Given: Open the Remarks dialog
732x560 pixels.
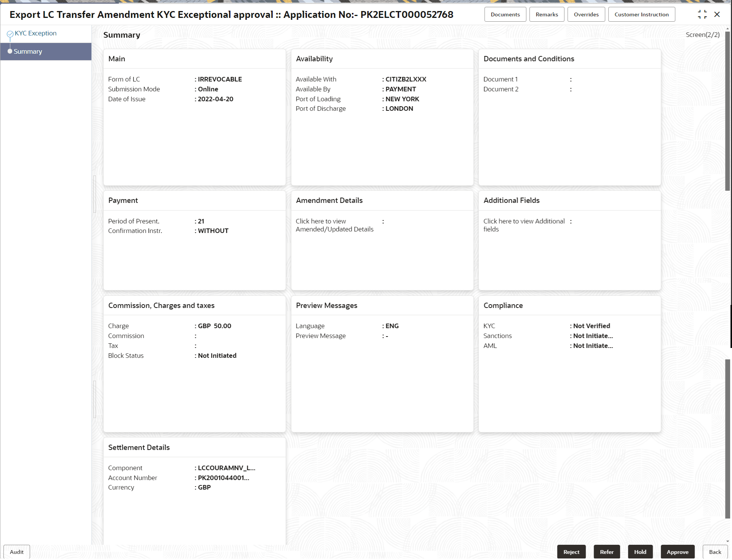Looking at the screenshot, I should (547, 14).
